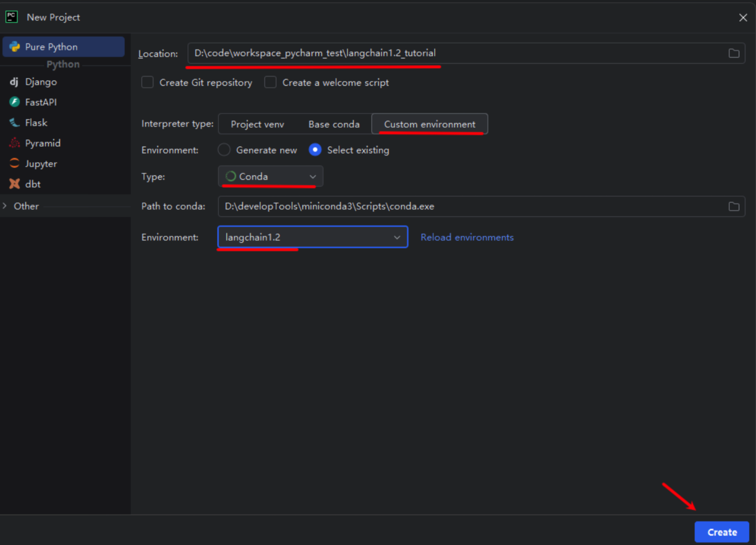Choose Select existing environment radio button
Screen dimensions: 756x545
tap(315, 150)
